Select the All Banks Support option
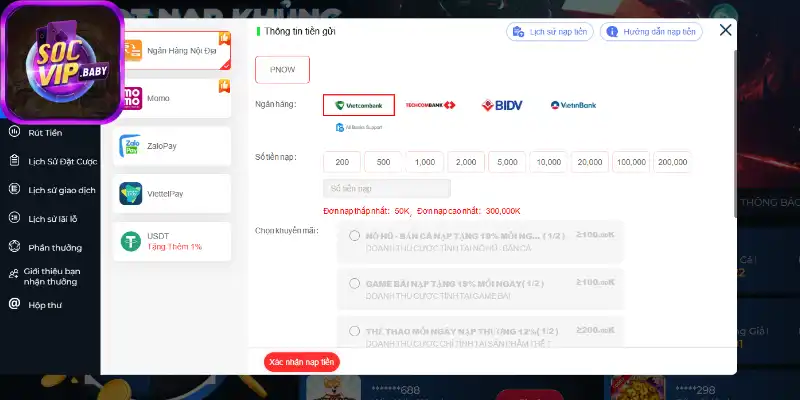 [x=359, y=127]
